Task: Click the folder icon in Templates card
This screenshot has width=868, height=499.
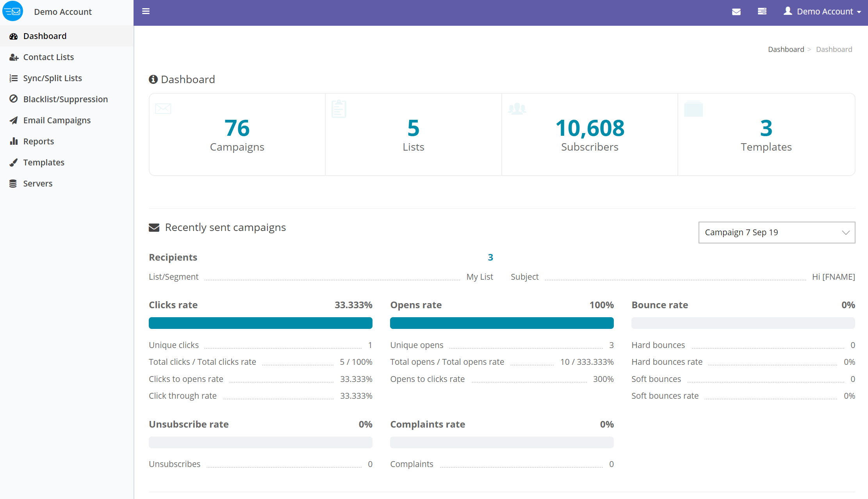Action: coord(693,109)
